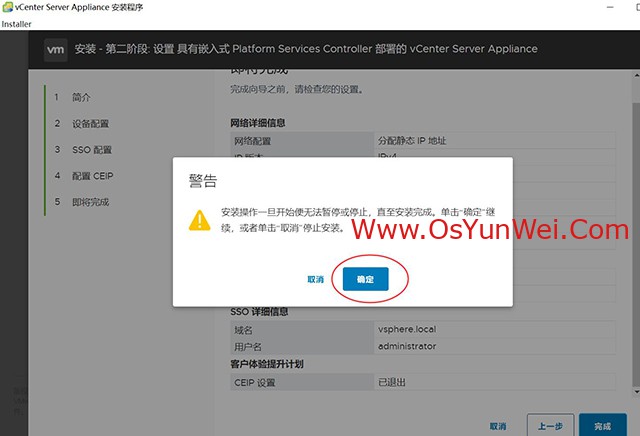Image resolution: width=640 pixels, height=436 pixels.
Task: Click the 分配静态 IP 地址 value
Action: 412,141
